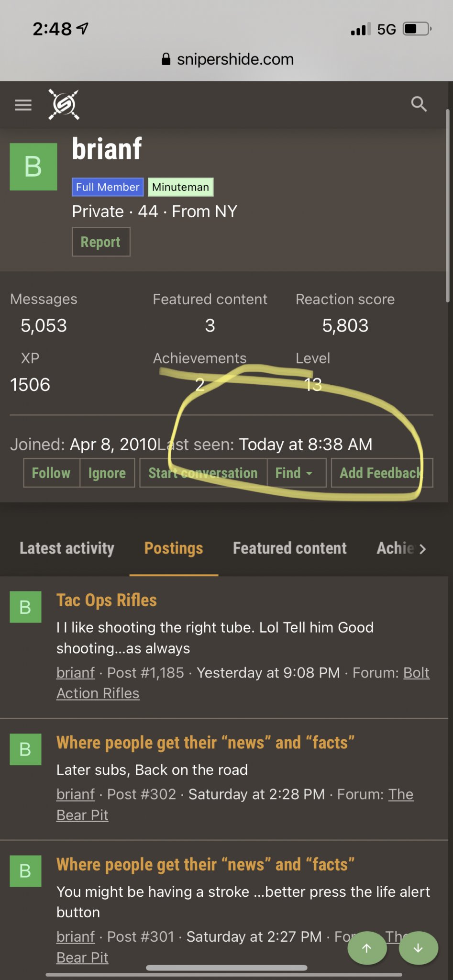Click the Ignore button
Screen dimensions: 453x980
107,473
